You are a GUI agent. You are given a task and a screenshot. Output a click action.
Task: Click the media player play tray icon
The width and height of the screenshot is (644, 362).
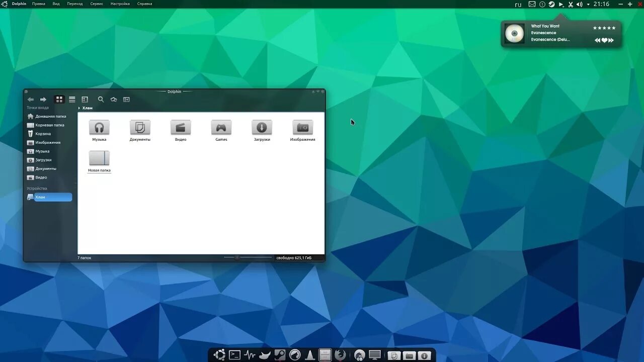(x=561, y=4)
